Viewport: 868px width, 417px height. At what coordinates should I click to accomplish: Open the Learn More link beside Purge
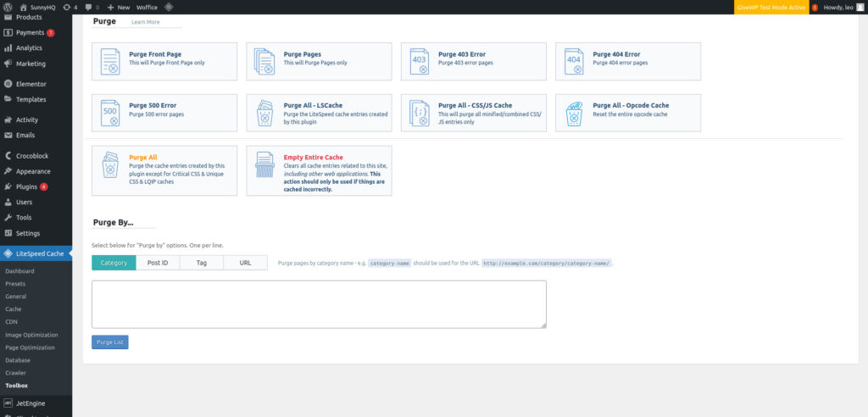click(145, 22)
